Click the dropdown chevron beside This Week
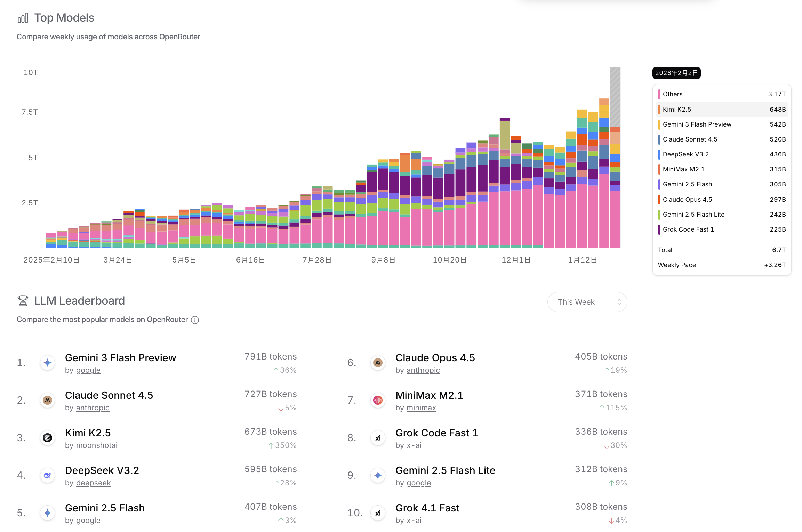 pyautogui.click(x=619, y=302)
